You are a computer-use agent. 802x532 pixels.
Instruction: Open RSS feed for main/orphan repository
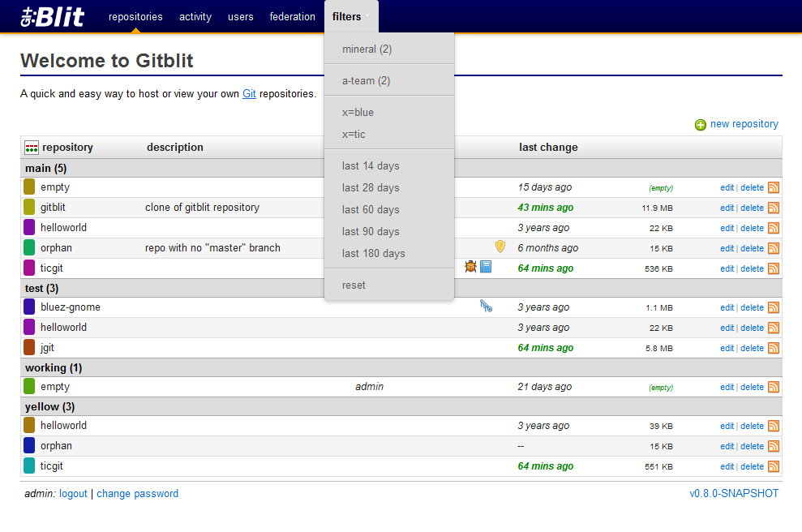[x=774, y=249]
